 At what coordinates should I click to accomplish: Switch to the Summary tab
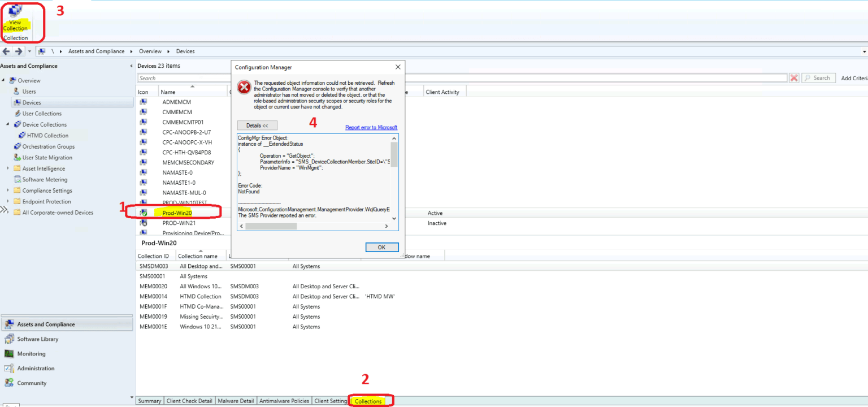pyautogui.click(x=150, y=401)
